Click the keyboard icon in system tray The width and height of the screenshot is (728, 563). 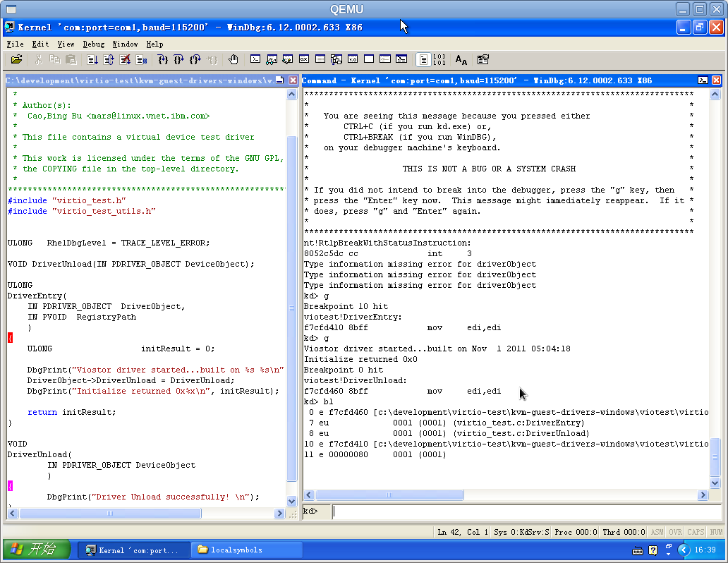[638, 551]
